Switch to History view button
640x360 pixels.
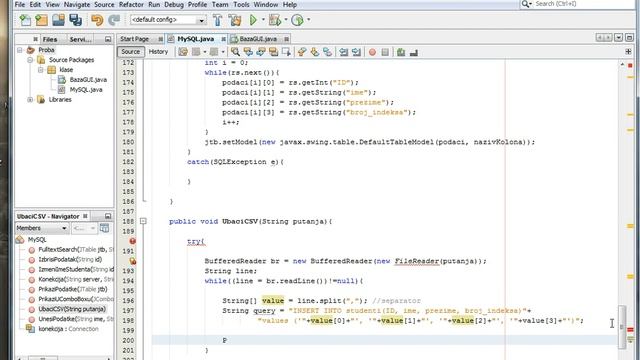158,52
